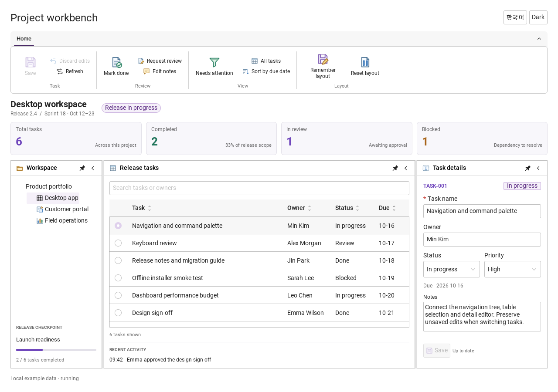Click the Notes text area
Screen dimensions: 558x392
[482, 317]
